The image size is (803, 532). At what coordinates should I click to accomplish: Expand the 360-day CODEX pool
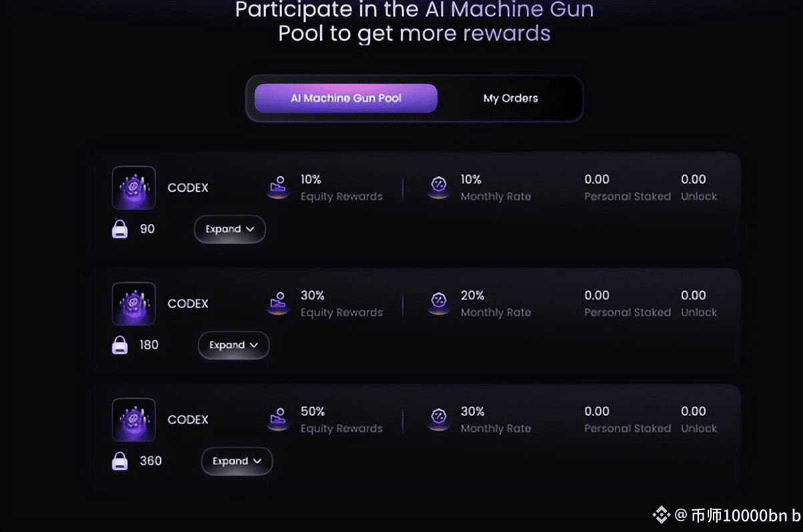point(237,461)
